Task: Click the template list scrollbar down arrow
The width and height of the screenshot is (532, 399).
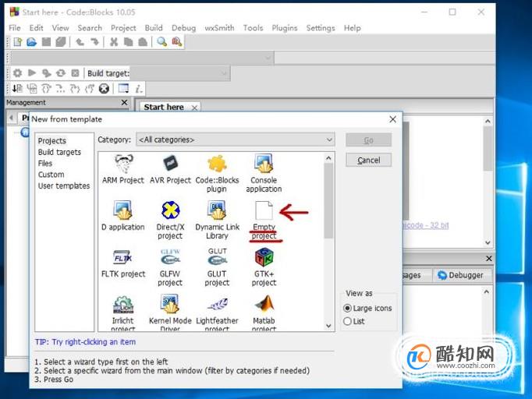Action: point(328,326)
